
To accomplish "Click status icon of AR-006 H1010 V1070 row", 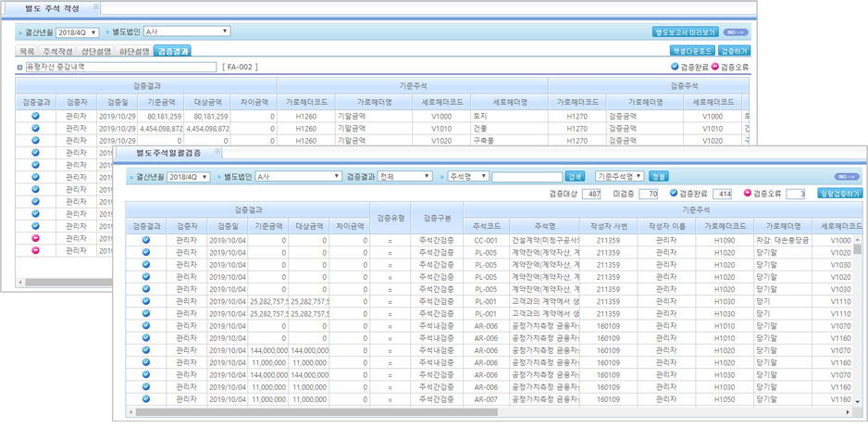I will point(146,325).
